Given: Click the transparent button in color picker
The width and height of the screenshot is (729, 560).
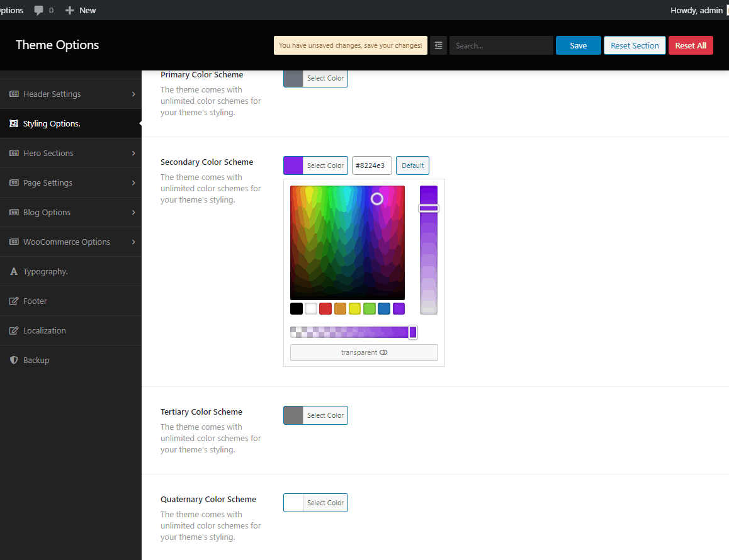Looking at the screenshot, I should click(364, 352).
